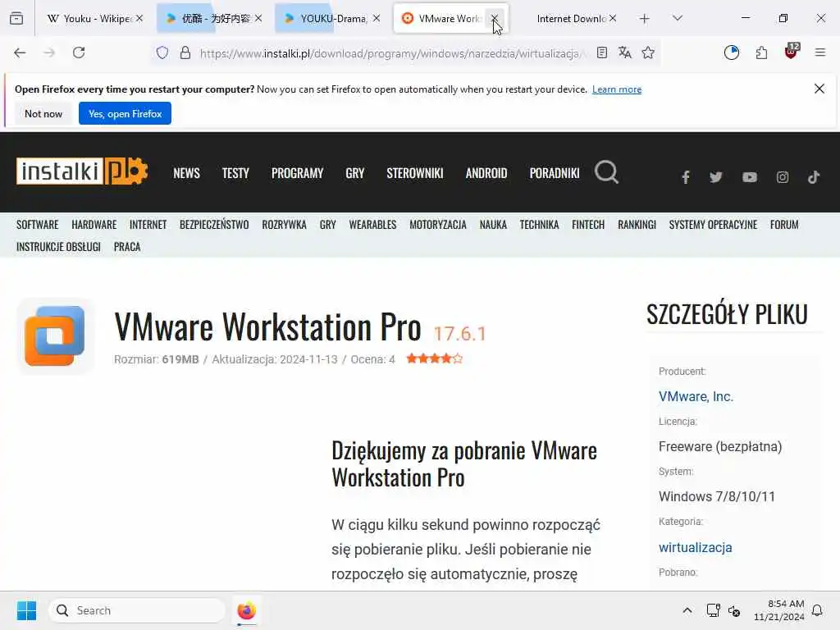Close the Youku - Wikipedia tab

139,18
